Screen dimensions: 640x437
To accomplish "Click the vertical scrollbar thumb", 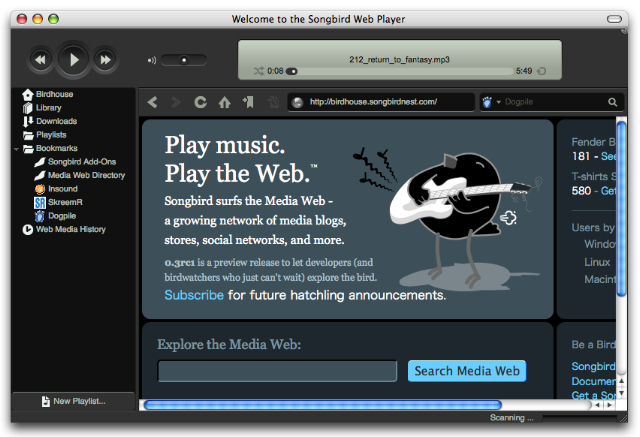I will click(x=621, y=209).
